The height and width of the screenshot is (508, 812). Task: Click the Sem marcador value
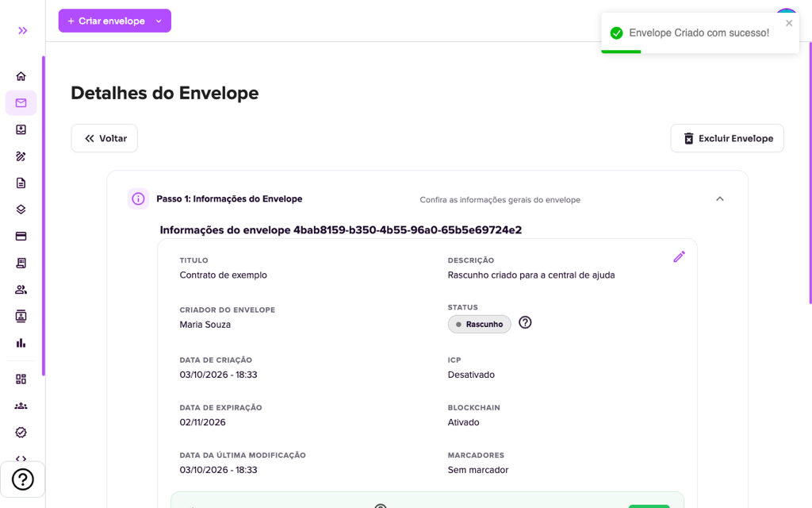point(478,470)
